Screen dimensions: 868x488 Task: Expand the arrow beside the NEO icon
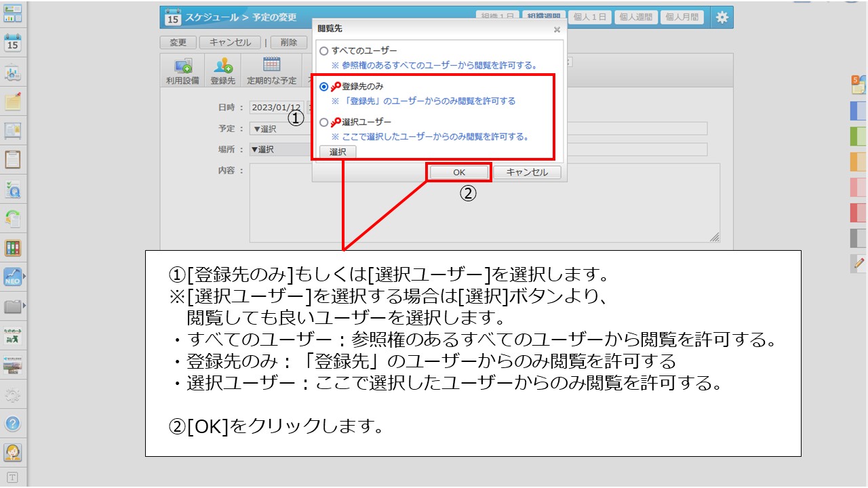pyautogui.click(x=25, y=277)
